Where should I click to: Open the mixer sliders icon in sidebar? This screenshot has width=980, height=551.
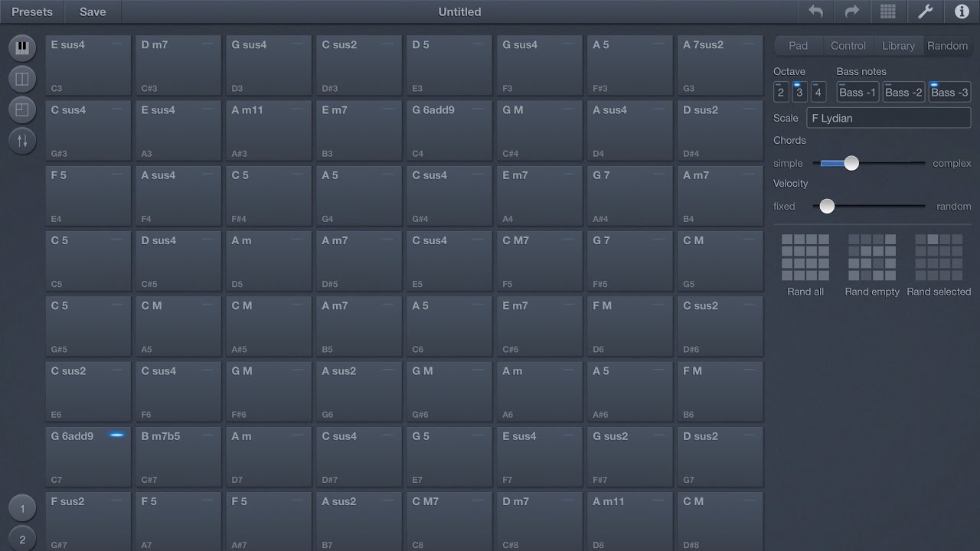pyautogui.click(x=22, y=140)
